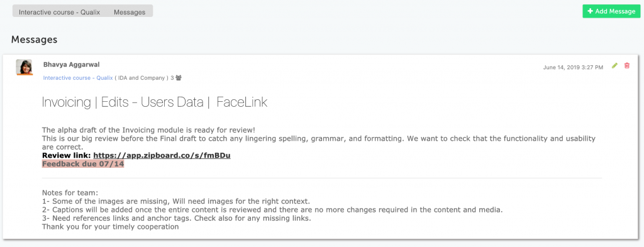The width and height of the screenshot is (644, 247).
Task: Click the author name Bhavya Aggarwal
Action: [72, 64]
